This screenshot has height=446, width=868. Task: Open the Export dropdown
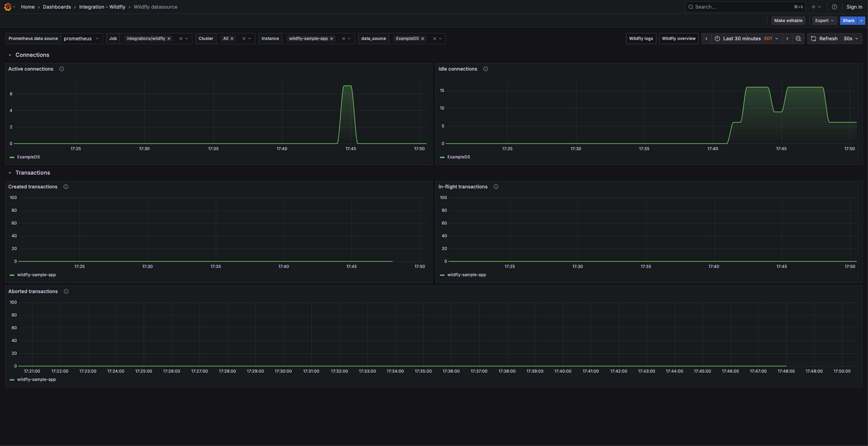point(825,20)
